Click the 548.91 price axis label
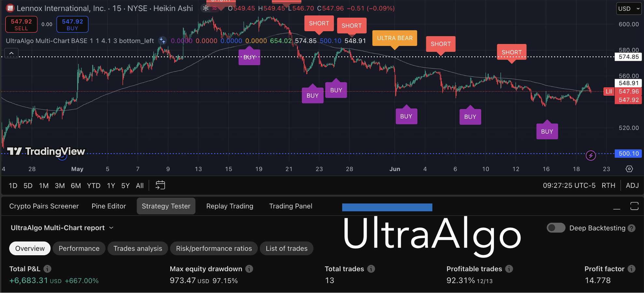The image size is (644, 293). 629,83
